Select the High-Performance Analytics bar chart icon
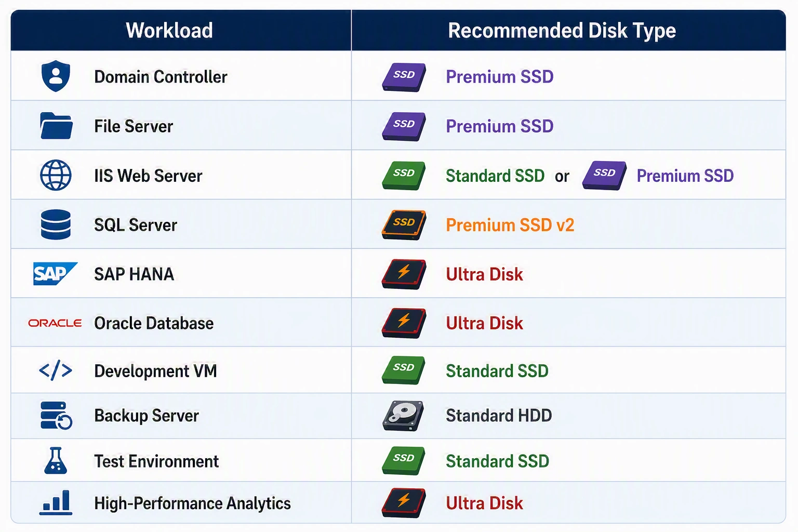The width and height of the screenshot is (798, 532). point(56,502)
